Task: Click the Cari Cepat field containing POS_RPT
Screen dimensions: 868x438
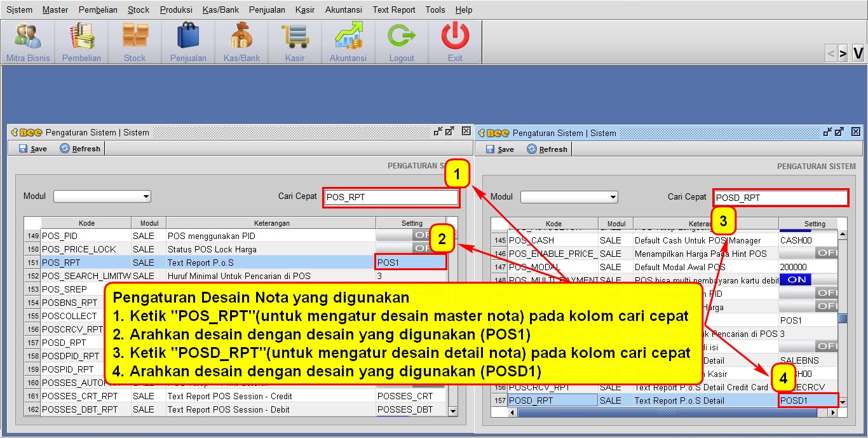Action: coord(390,197)
